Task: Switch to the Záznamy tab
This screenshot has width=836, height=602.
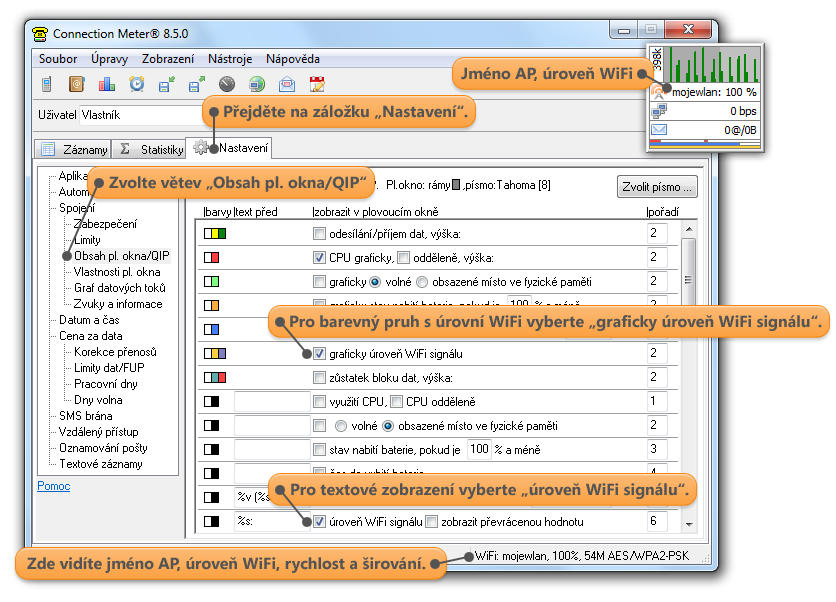Action: [x=73, y=149]
